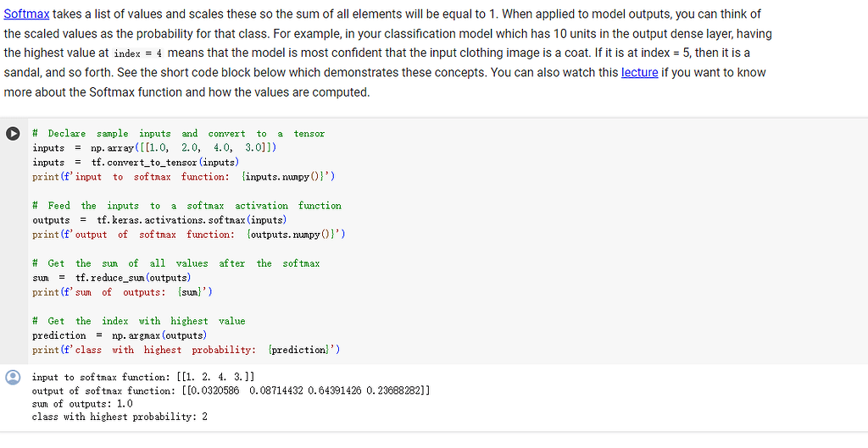Click the print 'class with highest probability' line

pos(186,350)
